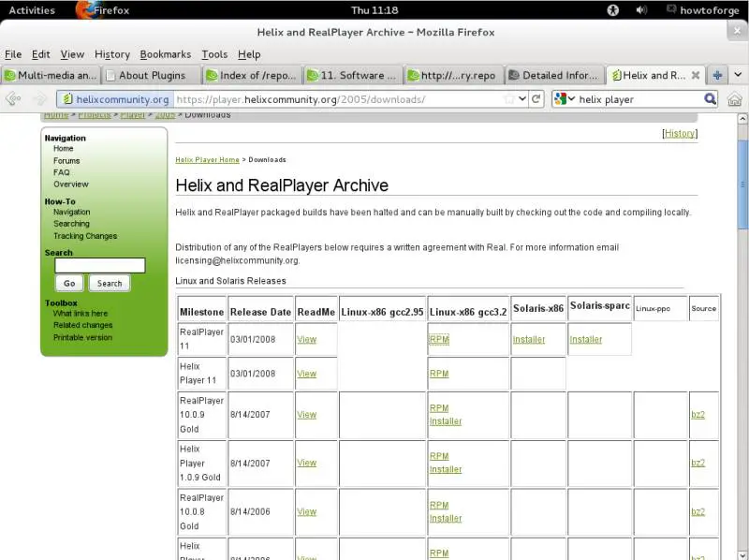Image resolution: width=749 pixels, height=560 pixels.
Task: Click the helixcommunity.org site identity badge
Action: tap(115, 99)
